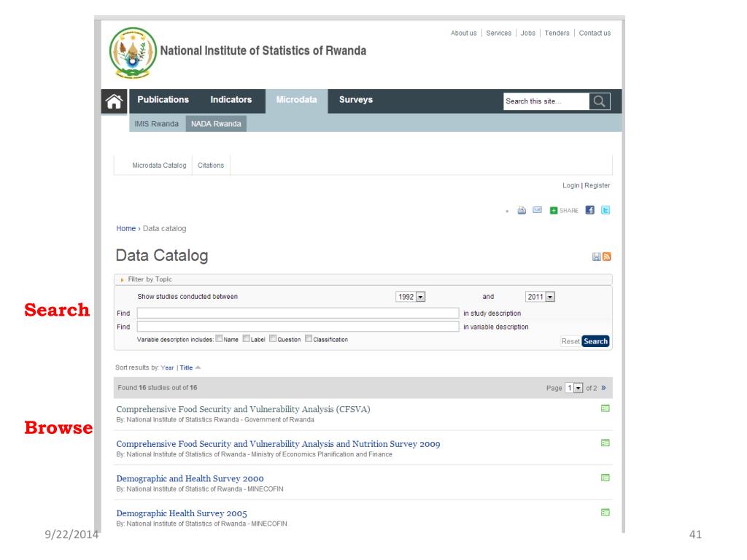Click the email page icon

click(x=537, y=210)
